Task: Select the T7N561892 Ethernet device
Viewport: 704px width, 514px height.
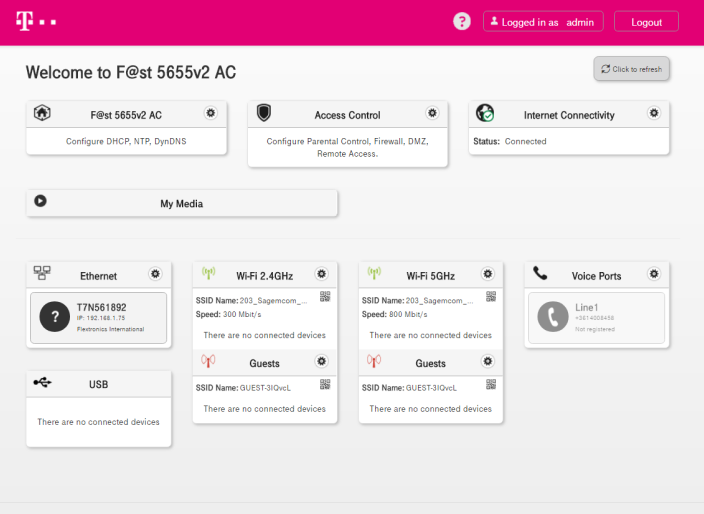Action: [x=98, y=318]
